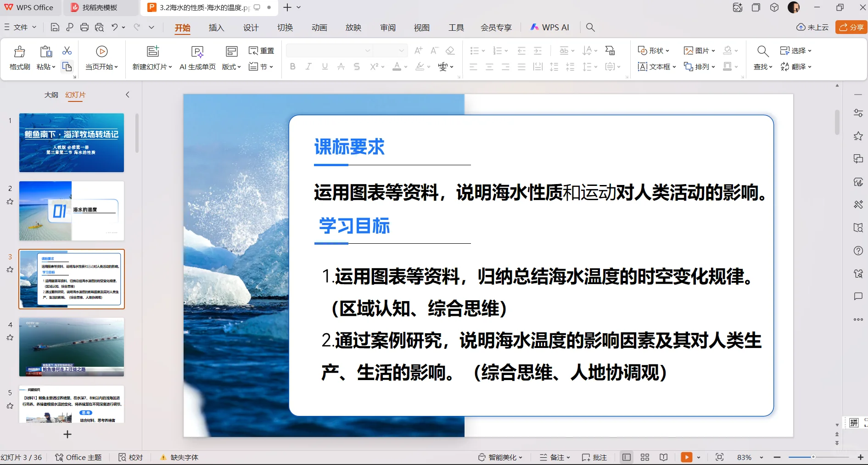Toggle Strikethrough (S) formatting
The image size is (868, 465).
[357, 67]
